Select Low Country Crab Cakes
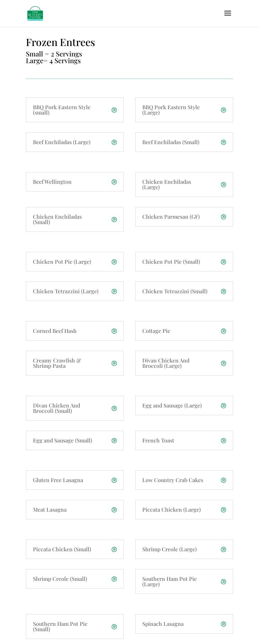Screen dimensions: 259x644 pyautogui.click(x=184, y=480)
